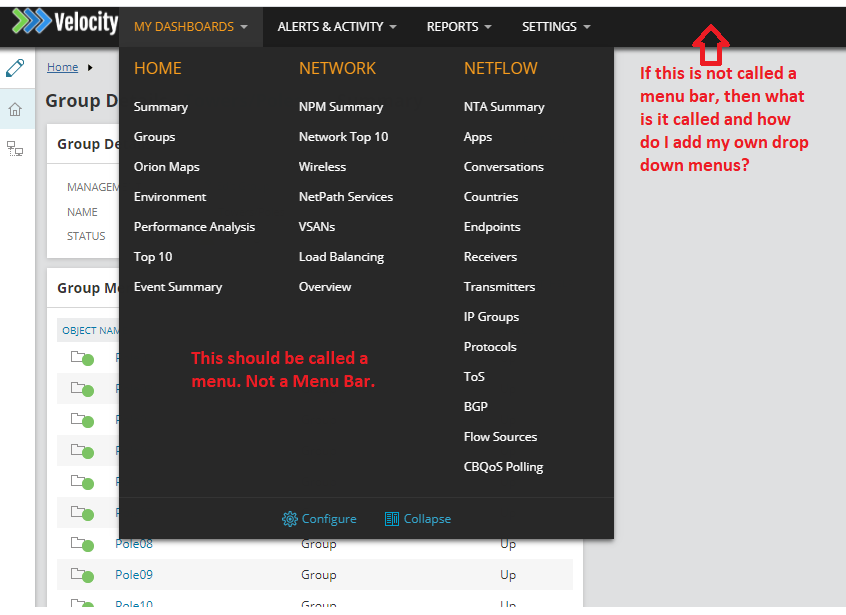Open Performance Analysis
The height and width of the screenshot is (615, 846).
(194, 227)
